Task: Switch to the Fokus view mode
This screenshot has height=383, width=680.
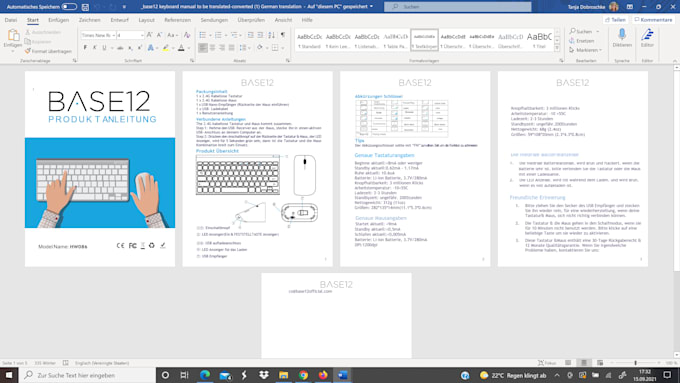Action: pos(547,363)
